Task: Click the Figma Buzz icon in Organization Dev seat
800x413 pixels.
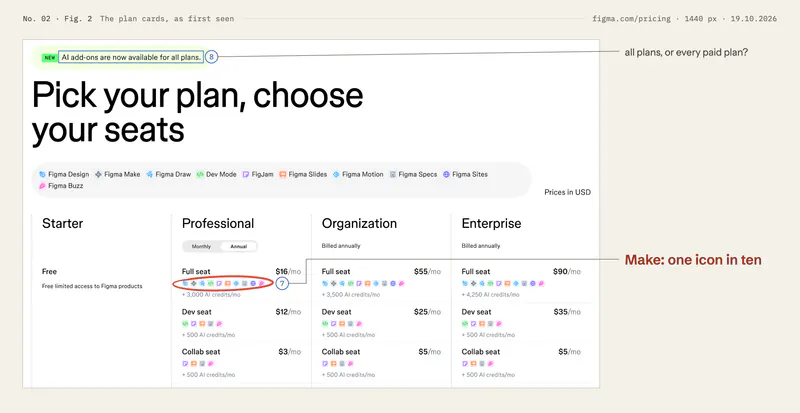Action: pyautogui.click(x=359, y=324)
